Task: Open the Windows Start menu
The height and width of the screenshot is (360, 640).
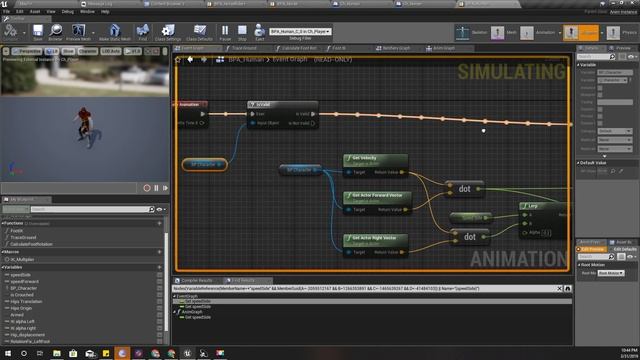Action: [8, 353]
